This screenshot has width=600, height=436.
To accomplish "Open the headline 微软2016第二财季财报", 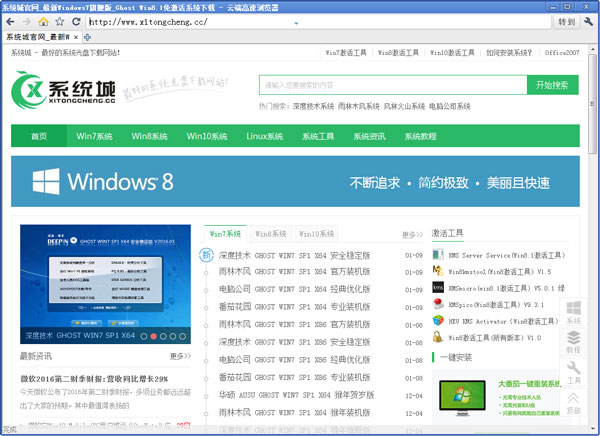I will pos(94,379).
